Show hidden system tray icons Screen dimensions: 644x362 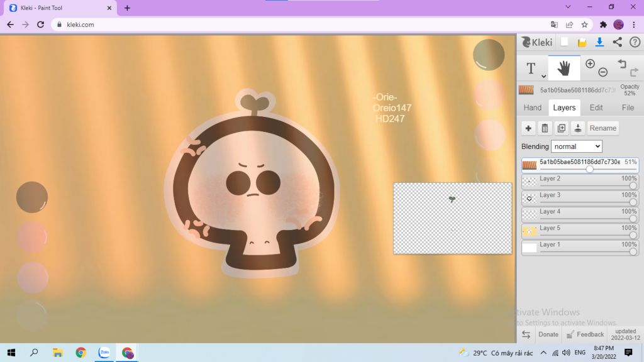[x=543, y=353]
